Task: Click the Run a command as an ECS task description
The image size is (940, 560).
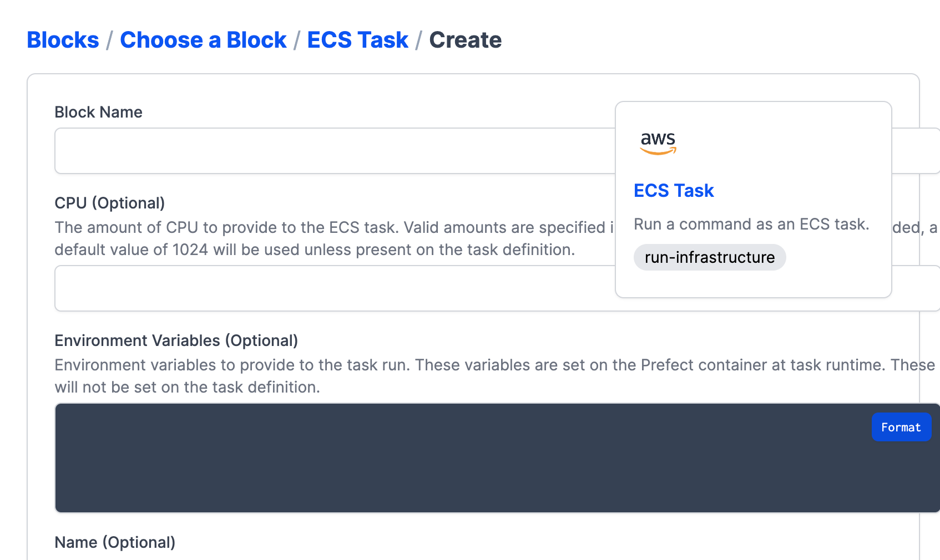Action: (x=751, y=224)
